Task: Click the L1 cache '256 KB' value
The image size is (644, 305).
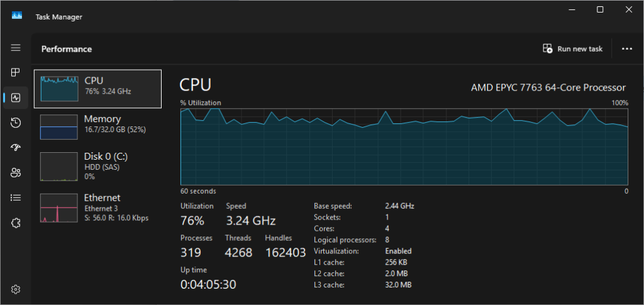Action: coord(396,262)
